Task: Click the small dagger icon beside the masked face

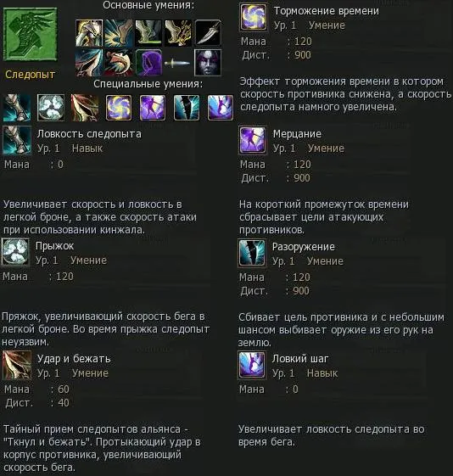Action: 177,63
